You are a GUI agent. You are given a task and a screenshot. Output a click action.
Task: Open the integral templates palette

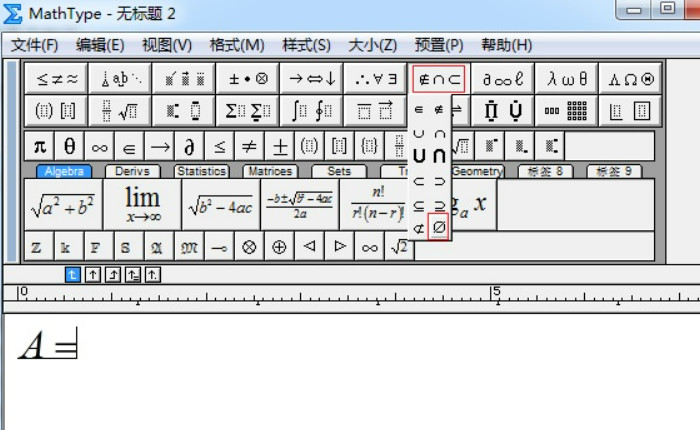(x=312, y=110)
